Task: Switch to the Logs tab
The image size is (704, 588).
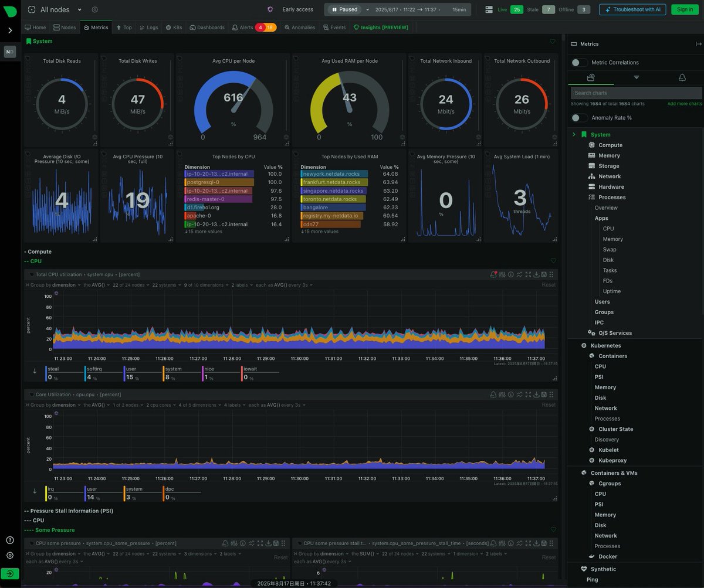Action: [149, 28]
